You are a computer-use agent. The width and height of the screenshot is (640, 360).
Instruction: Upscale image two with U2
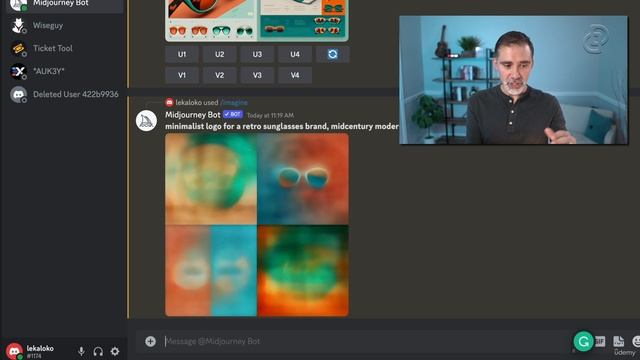(x=220, y=54)
